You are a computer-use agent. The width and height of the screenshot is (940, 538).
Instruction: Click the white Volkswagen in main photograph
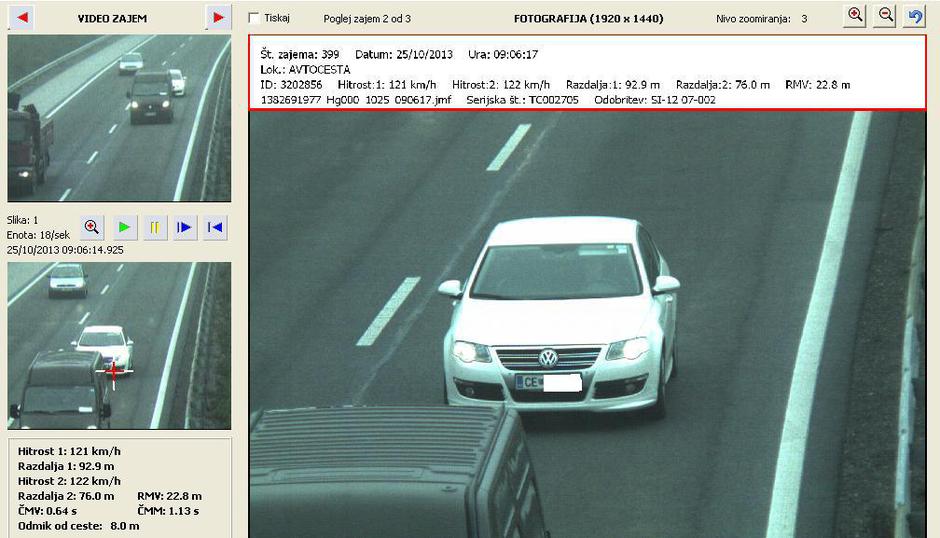pyautogui.click(x=562, y=310)
